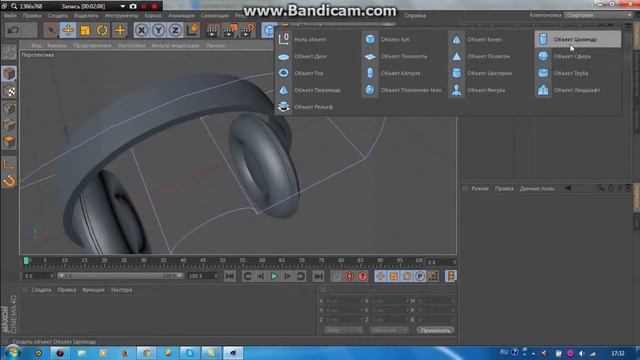Start animation playback with green play button
The width and height of the screenshot is (640, 360).
[x=274, y=276]
